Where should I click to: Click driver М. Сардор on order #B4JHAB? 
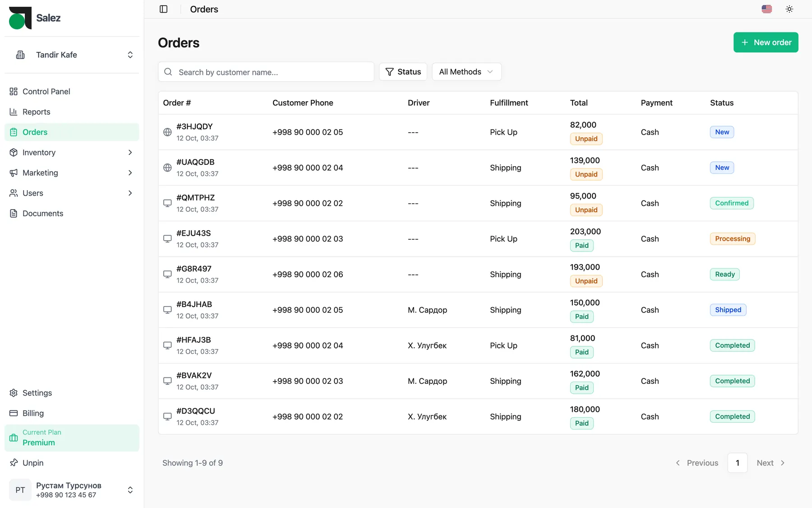(x=427, y=310)
